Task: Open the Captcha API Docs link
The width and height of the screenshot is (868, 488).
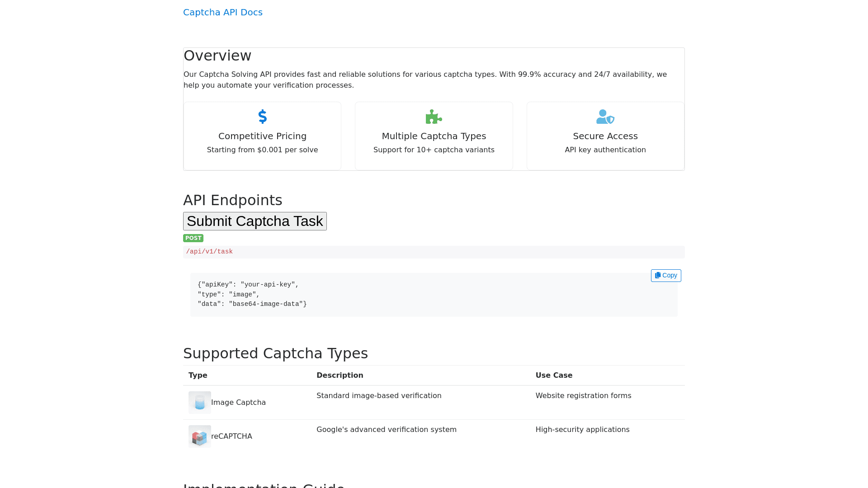Action: click(222, 12)
